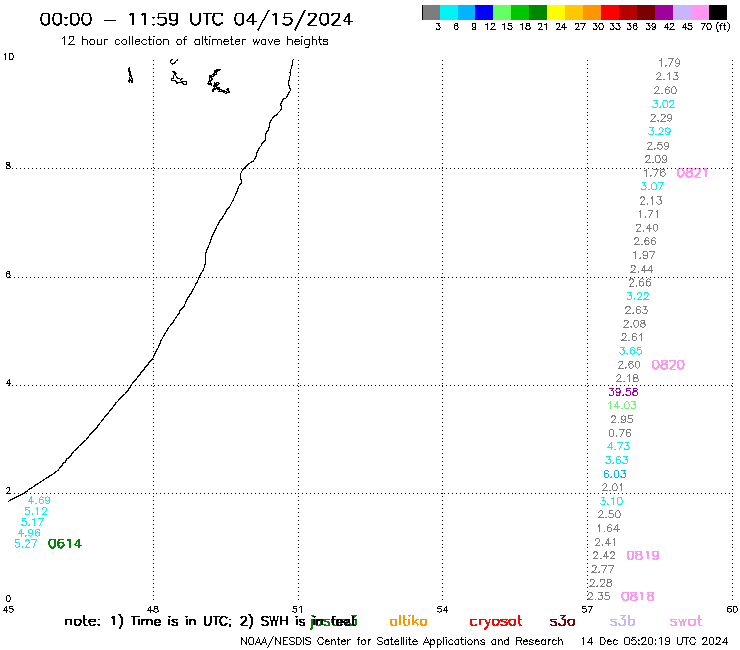Click the orange altika satellite label
The image size is (740, 650).
(408, 621)
